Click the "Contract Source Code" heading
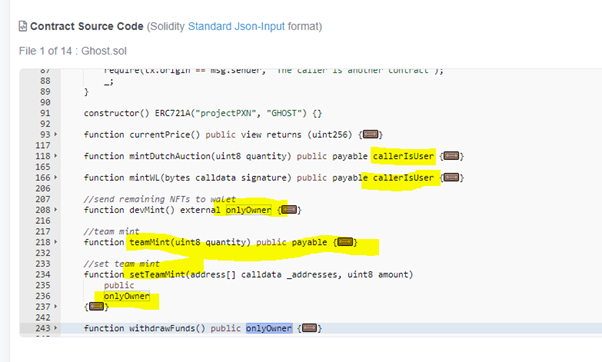The width and height of the screenshot is (602, 362). tap(87, 26)
